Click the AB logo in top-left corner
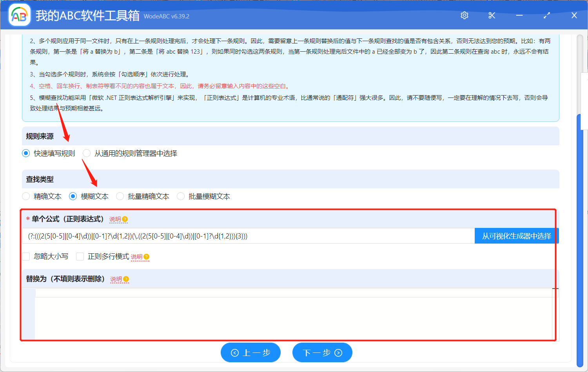588x372 pixels. point(19,15)
